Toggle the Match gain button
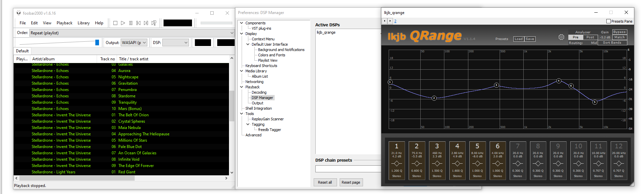Image resolution: width=644 pixels, height=194 pixels. pos(619,37)
